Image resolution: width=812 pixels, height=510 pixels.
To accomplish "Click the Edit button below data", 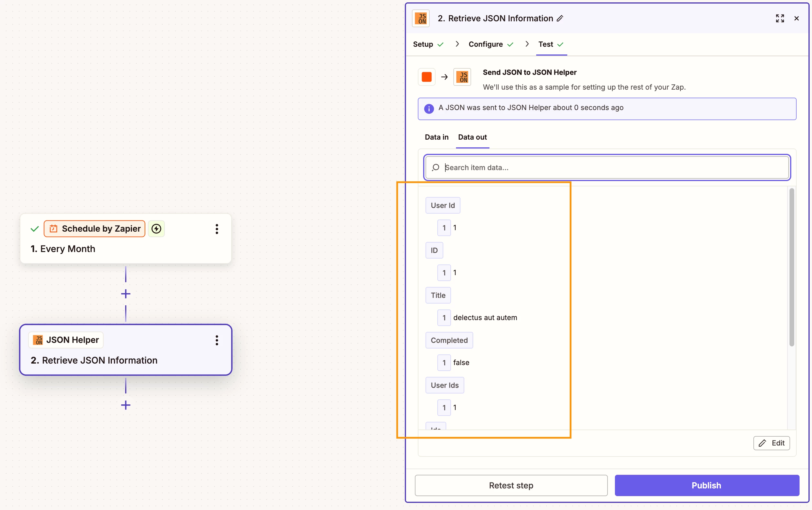I will [x=771, y=443].
